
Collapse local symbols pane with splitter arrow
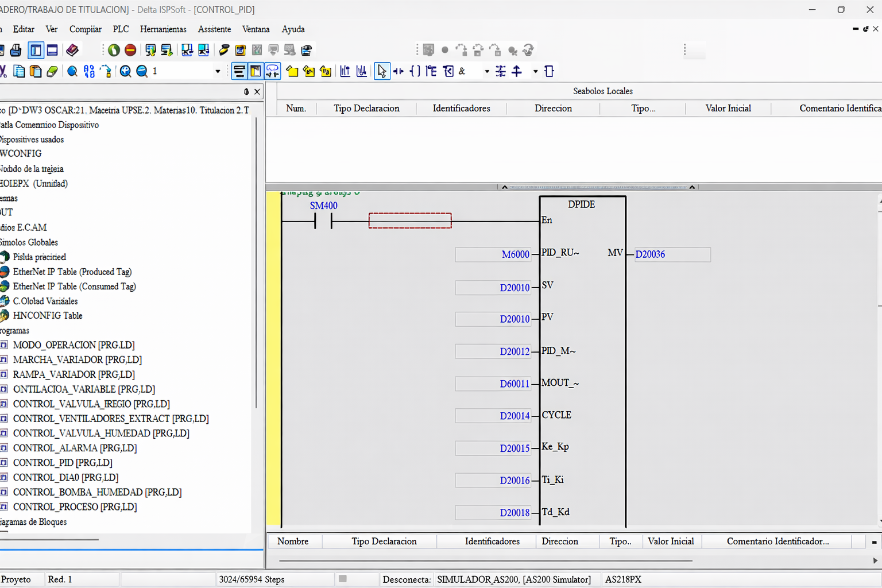[x=505, y=187]
